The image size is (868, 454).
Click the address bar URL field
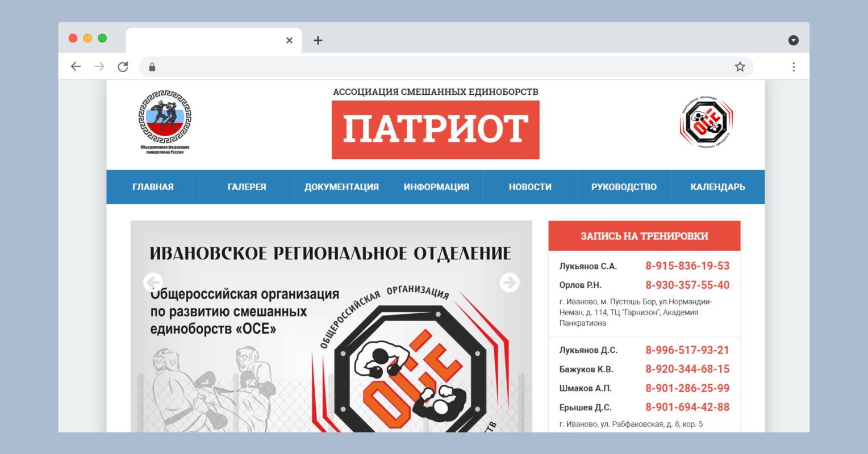coord(446,67)
